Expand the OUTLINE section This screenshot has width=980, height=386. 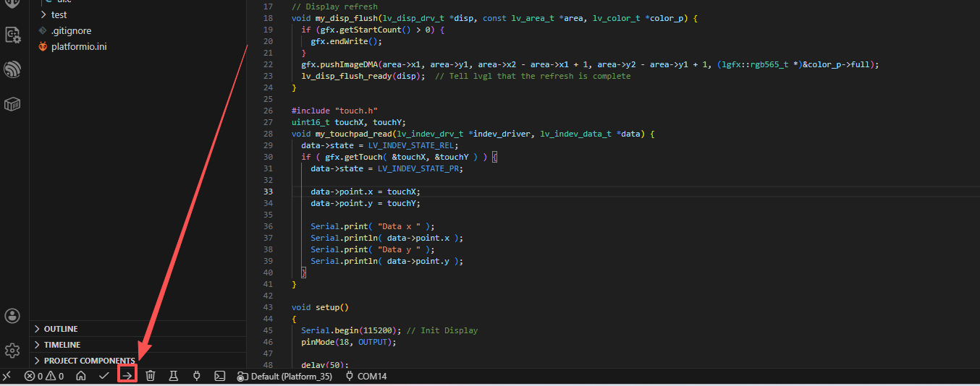click(61, 329)
